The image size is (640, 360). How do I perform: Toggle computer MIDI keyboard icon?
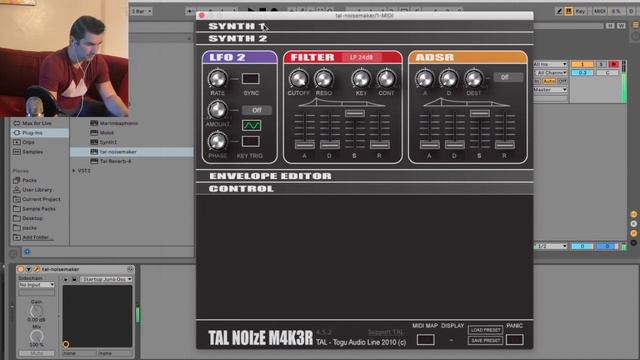click(x=569, y=11)
